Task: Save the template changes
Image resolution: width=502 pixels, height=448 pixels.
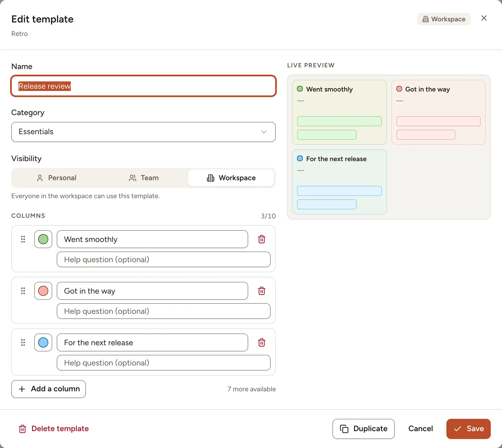Action: (x=469, y=429)
